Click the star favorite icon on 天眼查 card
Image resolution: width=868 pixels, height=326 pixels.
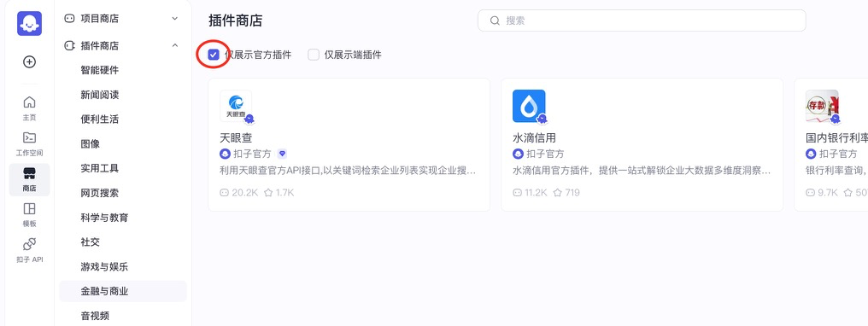point(268,193)
